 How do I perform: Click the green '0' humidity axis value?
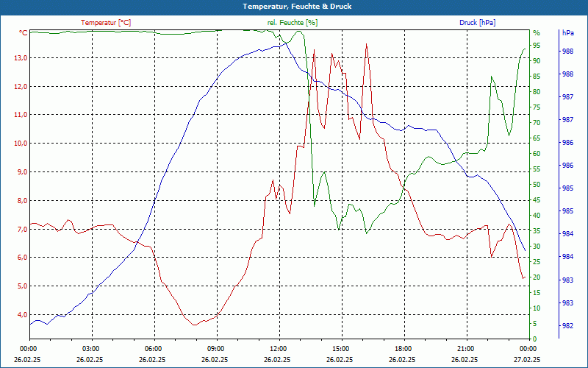[535, 339]
